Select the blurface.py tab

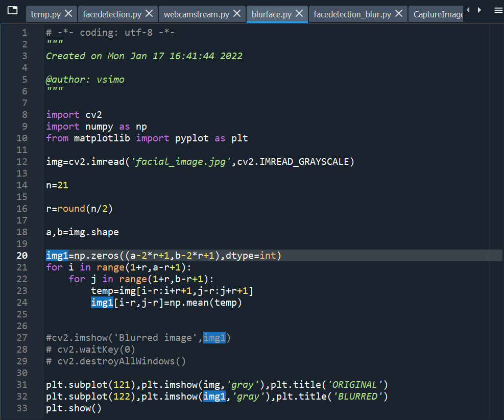272,14
